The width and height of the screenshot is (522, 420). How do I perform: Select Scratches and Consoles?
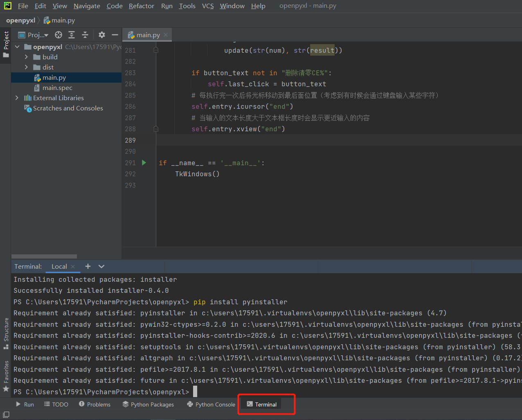(63, 108)
